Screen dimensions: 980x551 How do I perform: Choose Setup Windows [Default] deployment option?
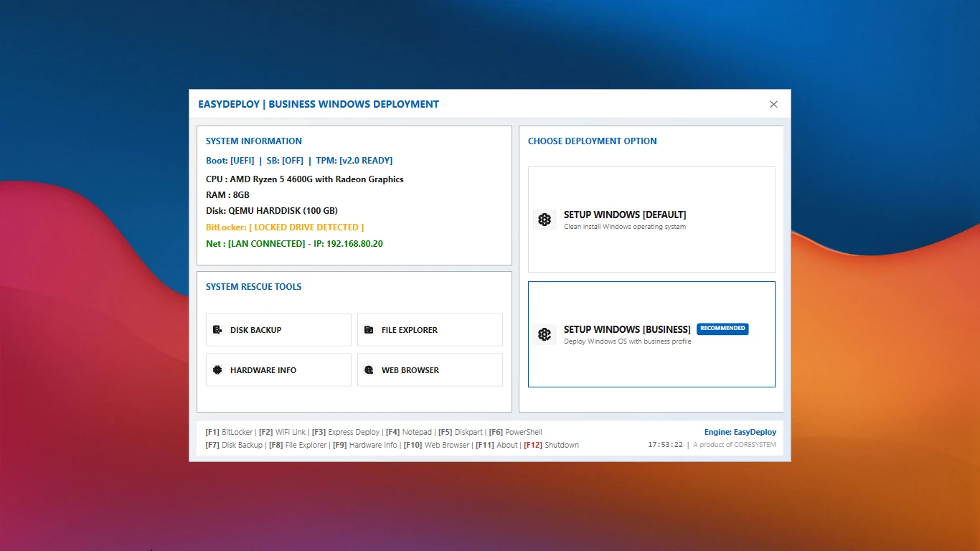(x=651, y=220)
